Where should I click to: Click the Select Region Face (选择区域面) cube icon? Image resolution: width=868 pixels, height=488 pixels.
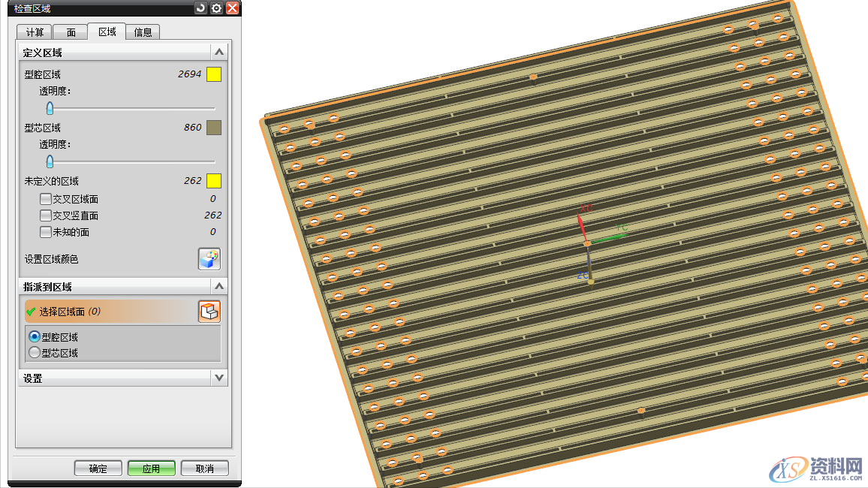point(209,312)
